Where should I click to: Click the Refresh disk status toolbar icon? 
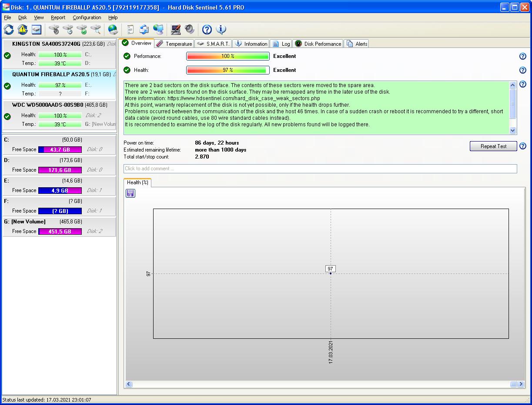tap(9, 30)
